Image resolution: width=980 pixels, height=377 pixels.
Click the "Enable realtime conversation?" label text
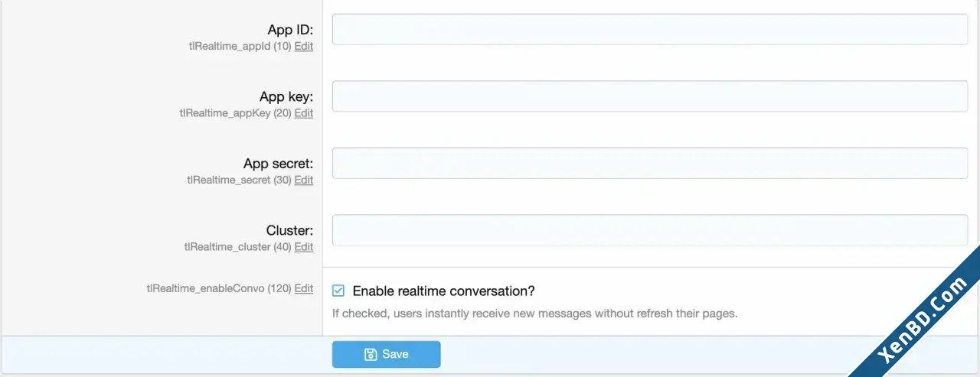tap(443, 291)
